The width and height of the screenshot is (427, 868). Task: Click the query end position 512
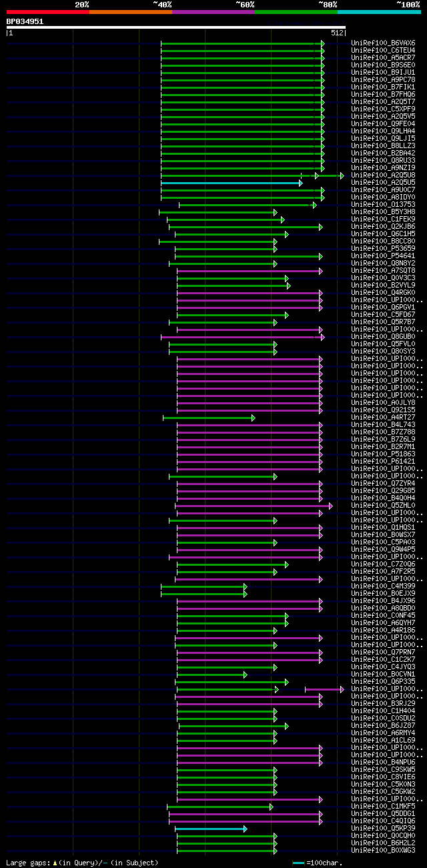[336, 33]
